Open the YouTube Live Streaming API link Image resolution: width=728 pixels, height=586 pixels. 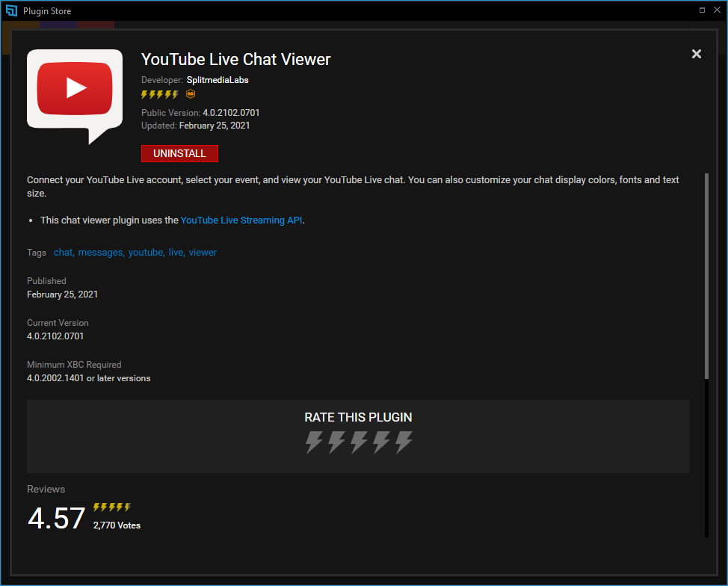coord(241,220)
